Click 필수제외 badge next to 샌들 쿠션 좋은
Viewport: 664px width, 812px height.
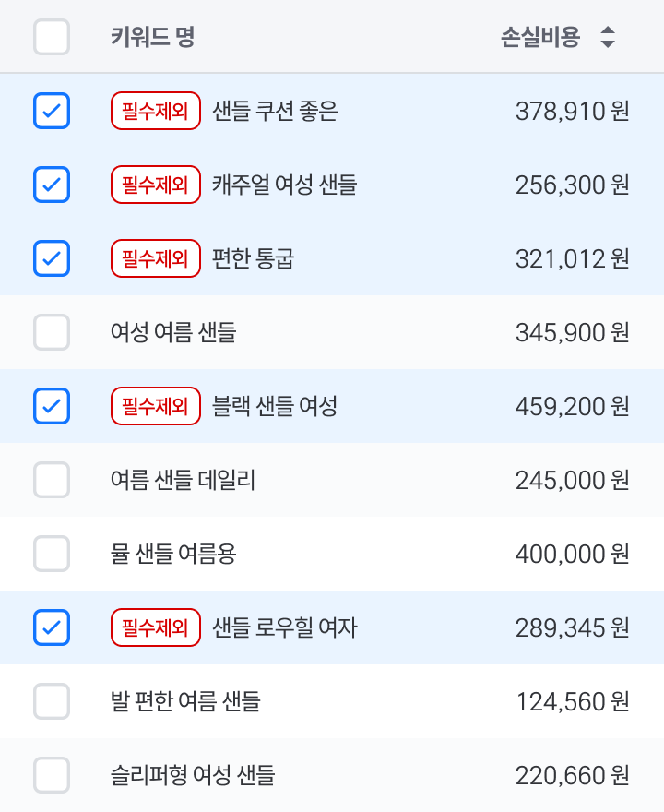pyautogui.click(x=156, y=111)
